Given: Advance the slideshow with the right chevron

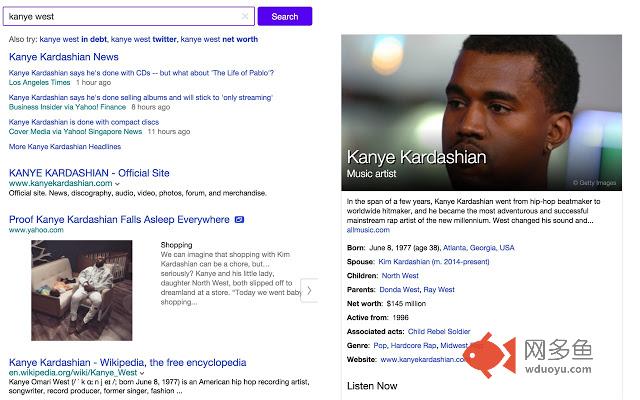Looking at the screenshot, I should coord(309,290).
